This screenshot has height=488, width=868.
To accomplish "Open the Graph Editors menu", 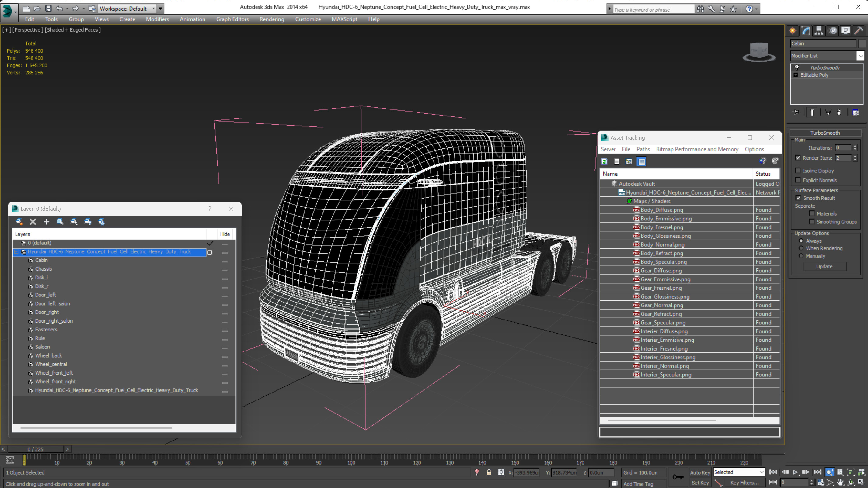I will click(x=232, y=19).
